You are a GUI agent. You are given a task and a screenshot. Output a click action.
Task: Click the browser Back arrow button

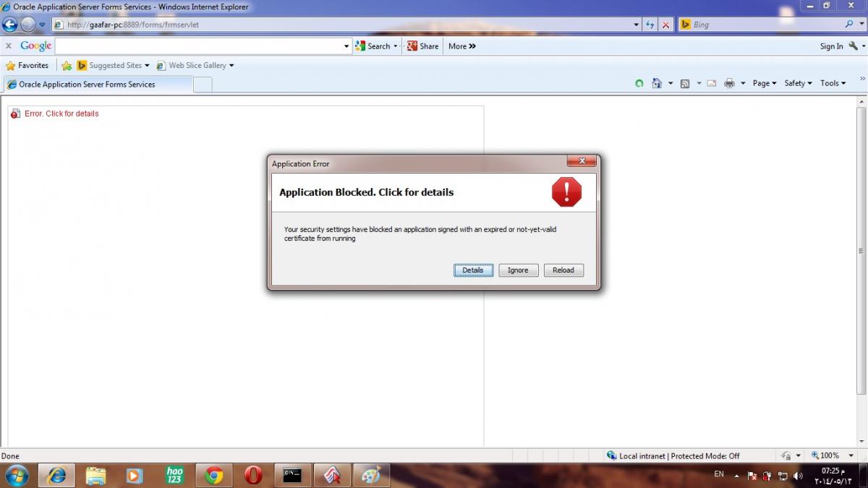tap(10, 25)
